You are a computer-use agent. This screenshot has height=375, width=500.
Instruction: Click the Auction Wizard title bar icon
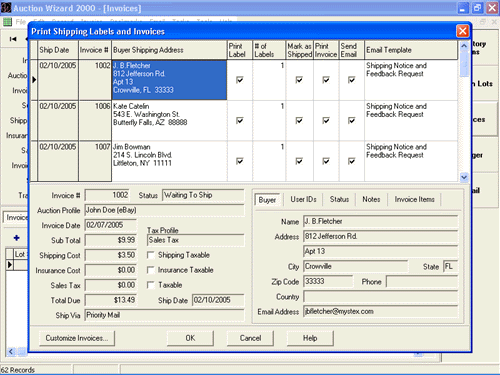point(6,7)
